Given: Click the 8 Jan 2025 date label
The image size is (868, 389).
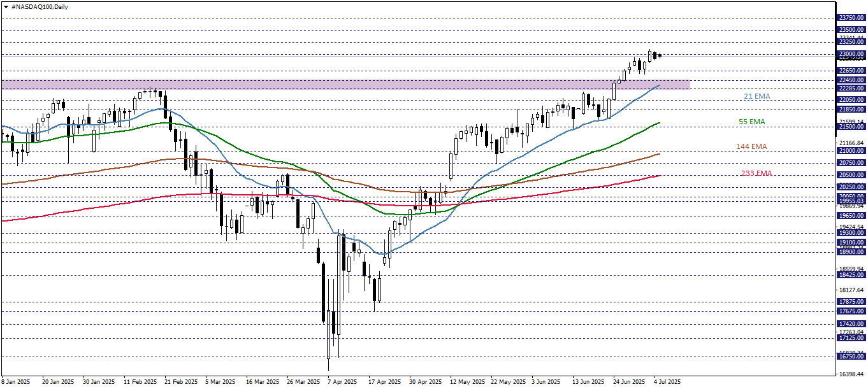Looking at the screenshot, I should [16, 382].
